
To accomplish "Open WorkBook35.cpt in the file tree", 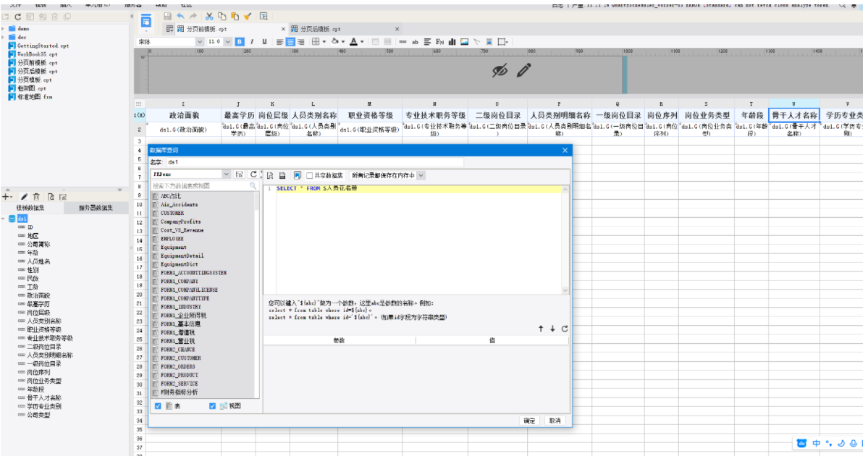I will pos(37,54).
